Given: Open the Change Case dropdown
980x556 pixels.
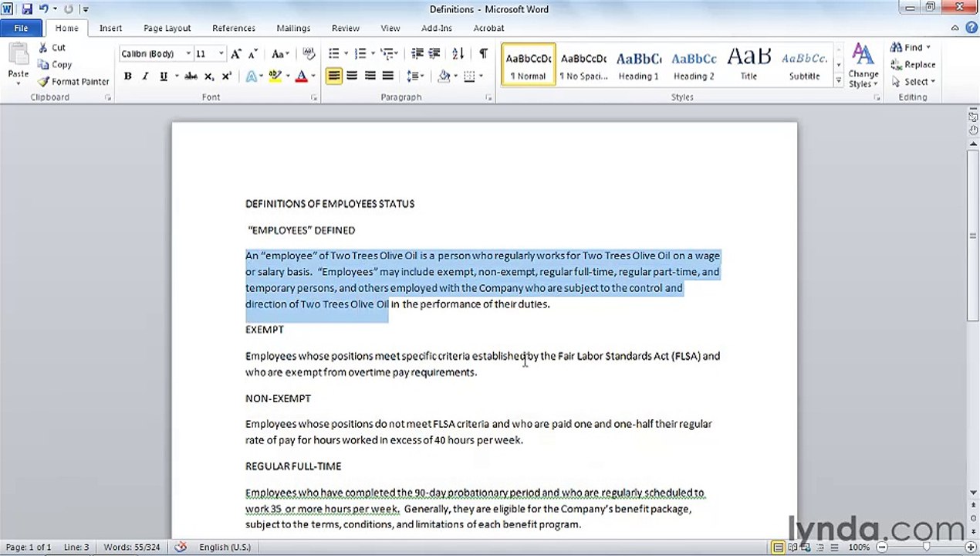Looking at the screenshot, I should (279, 54).
